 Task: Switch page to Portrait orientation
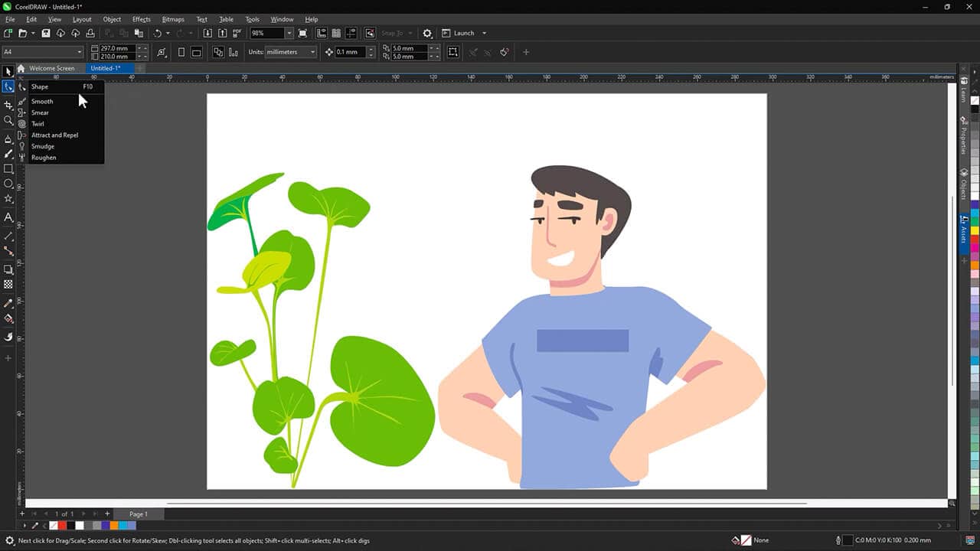point(181,52)
